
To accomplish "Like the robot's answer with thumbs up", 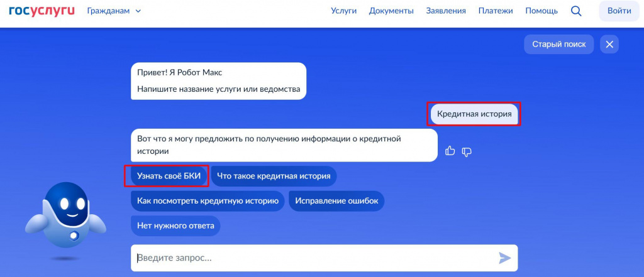I will pos(450,151).
